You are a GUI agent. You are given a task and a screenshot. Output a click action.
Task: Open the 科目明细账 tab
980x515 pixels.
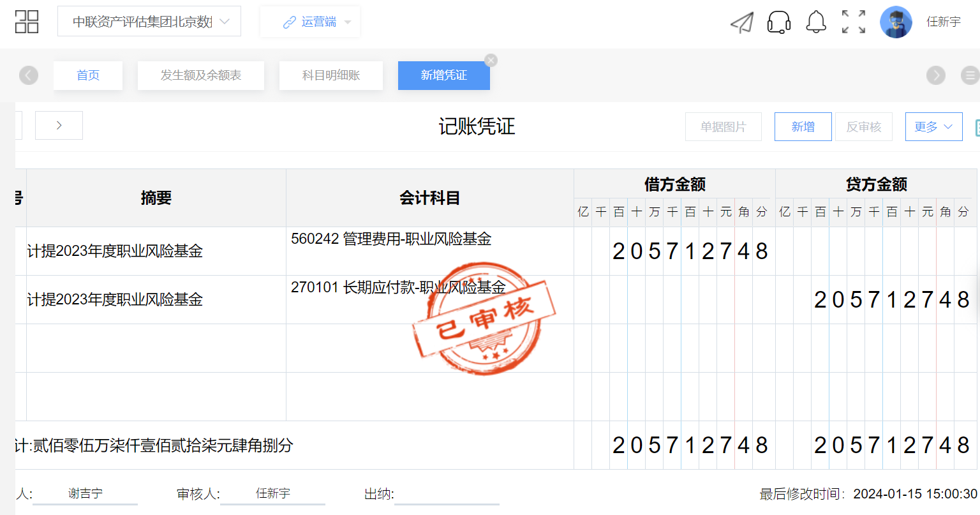[331, 75]
